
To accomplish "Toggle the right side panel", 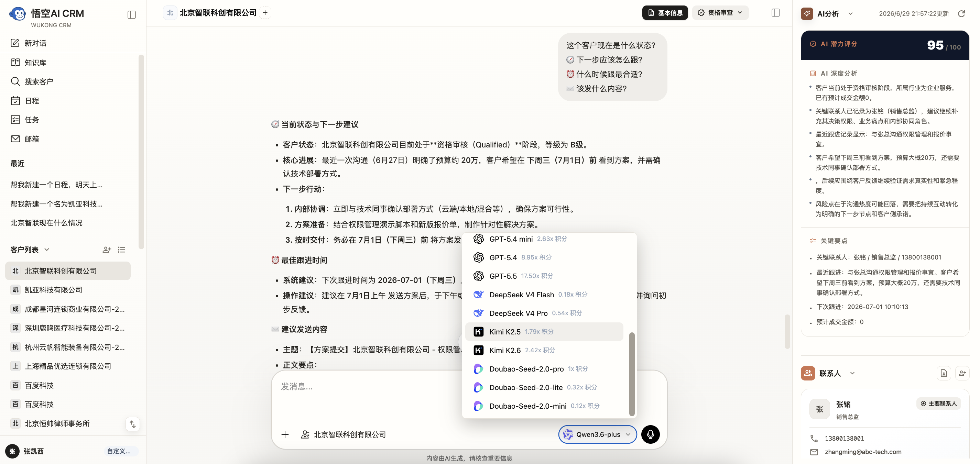I will pyautogui.click(x=776, y=13).
